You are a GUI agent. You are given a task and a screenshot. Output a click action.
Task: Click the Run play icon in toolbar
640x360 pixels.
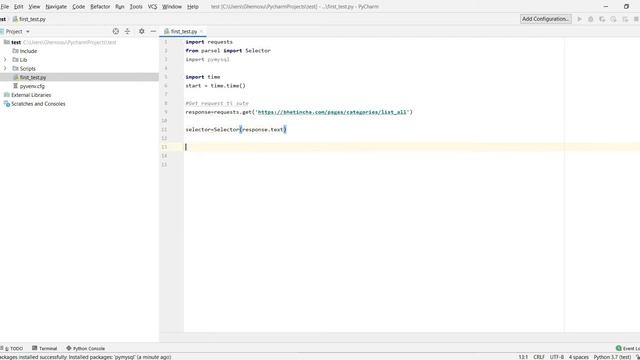pos(579,19)
